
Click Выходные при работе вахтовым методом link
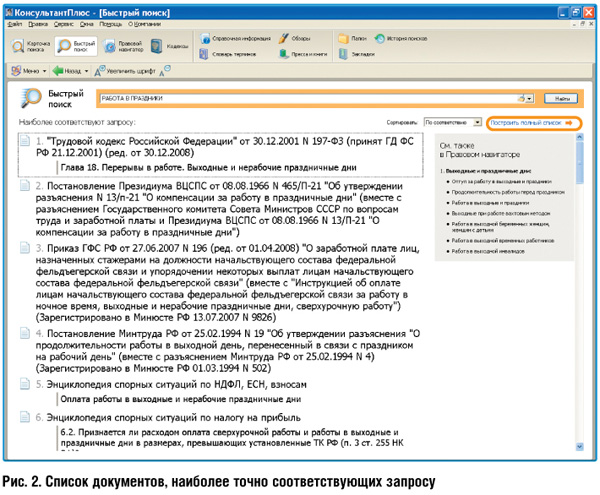pos(501,213)
